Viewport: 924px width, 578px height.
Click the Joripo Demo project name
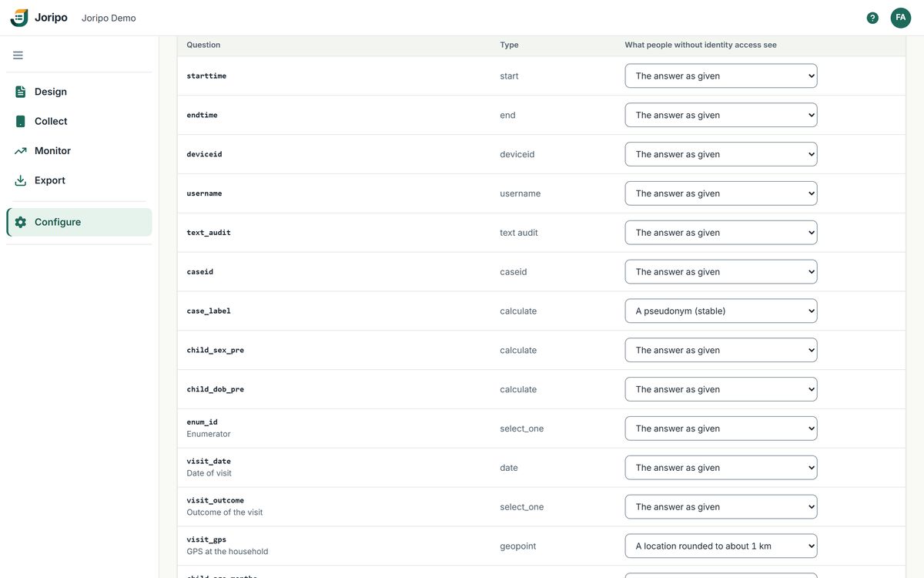pos(109,18)
